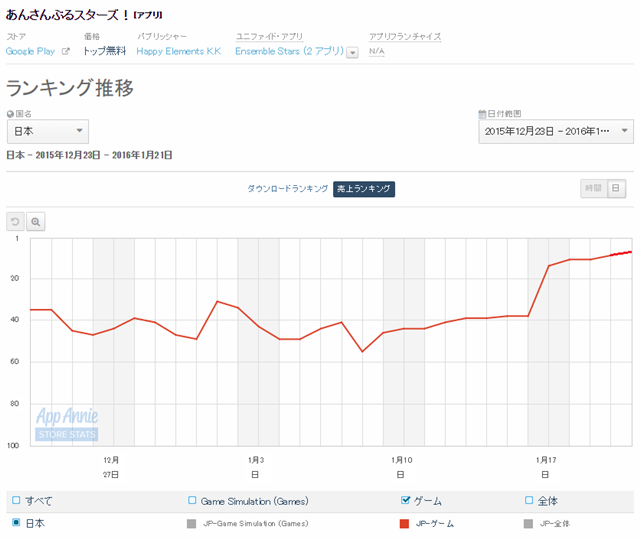
Task: Select the 日本 radio button
Action: click(x=15, y=522)
